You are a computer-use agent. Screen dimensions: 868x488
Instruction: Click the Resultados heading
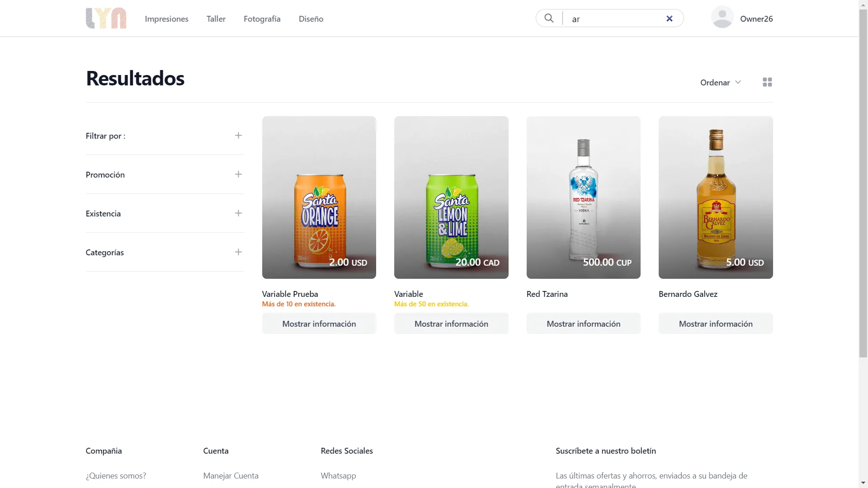tap(135, 78)
